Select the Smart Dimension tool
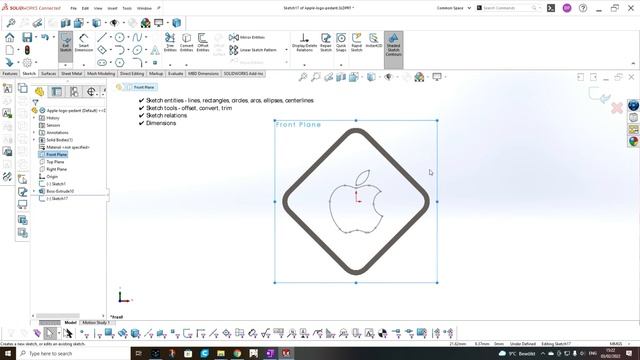 tap(84, 43)
